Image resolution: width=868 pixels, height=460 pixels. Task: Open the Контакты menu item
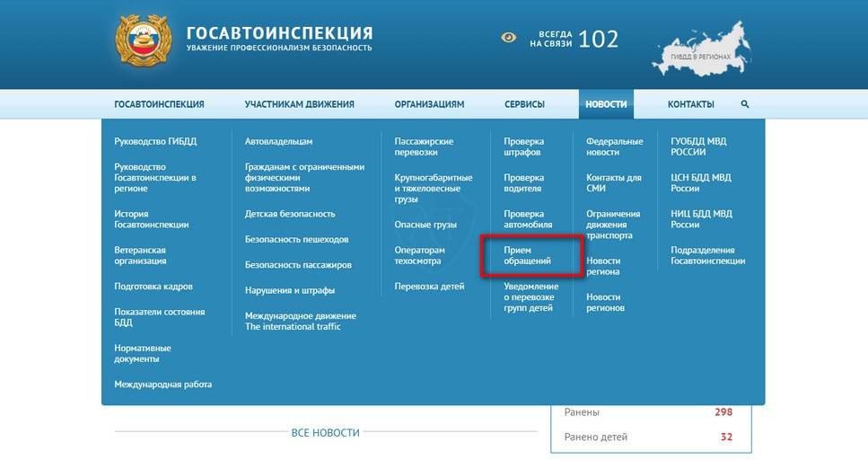[x=690, y=104]
